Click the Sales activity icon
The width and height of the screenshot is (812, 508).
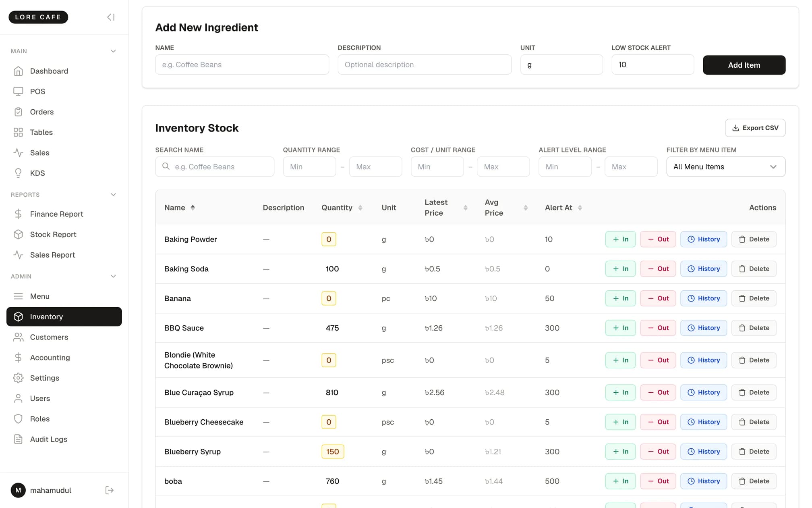point(18,153)
